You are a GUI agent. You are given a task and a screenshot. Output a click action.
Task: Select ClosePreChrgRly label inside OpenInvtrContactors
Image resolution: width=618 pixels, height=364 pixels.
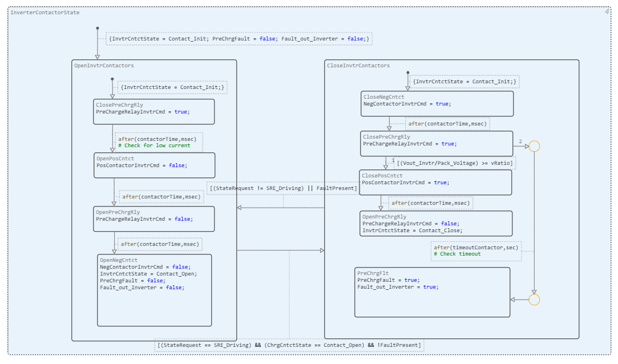pos(119,105)
